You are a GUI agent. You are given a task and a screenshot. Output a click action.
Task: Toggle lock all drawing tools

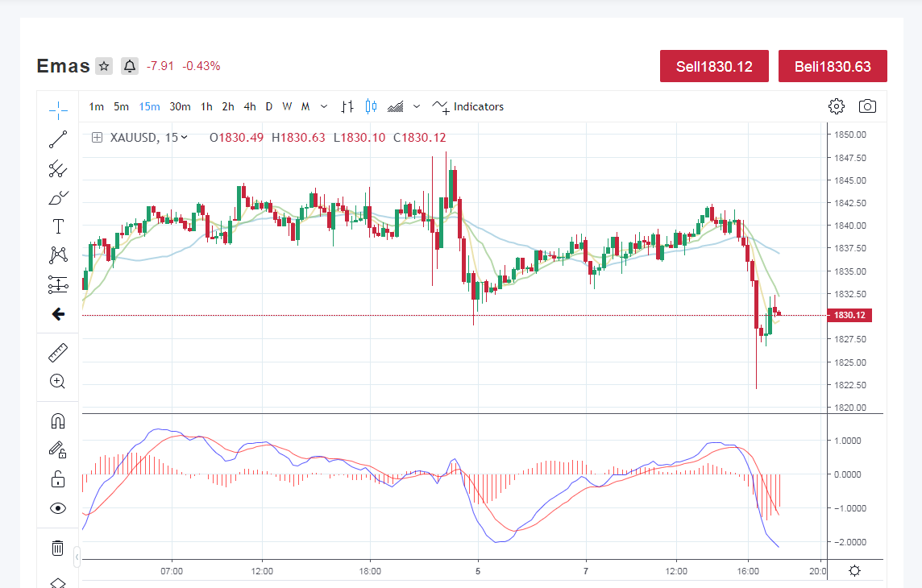point(58,479)
